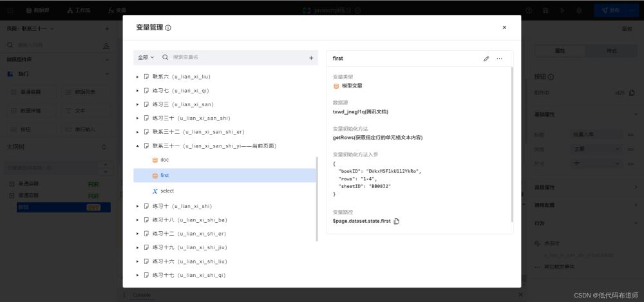Click the page icon of 联系三十一 row
This screenshot has width=644, height=302.
pos(146,146)
